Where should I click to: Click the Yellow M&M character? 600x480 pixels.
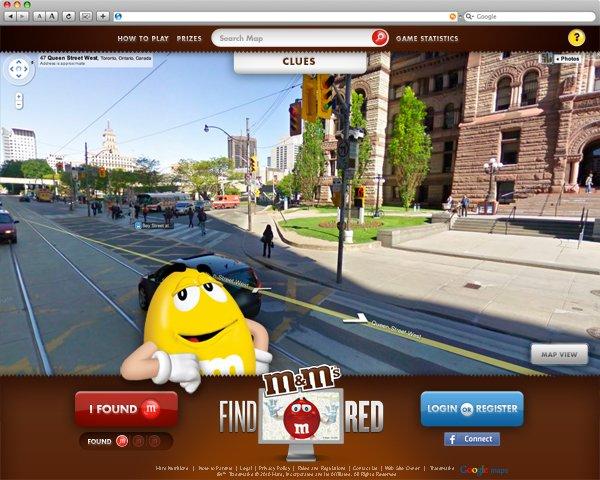(x=196, y=327)
